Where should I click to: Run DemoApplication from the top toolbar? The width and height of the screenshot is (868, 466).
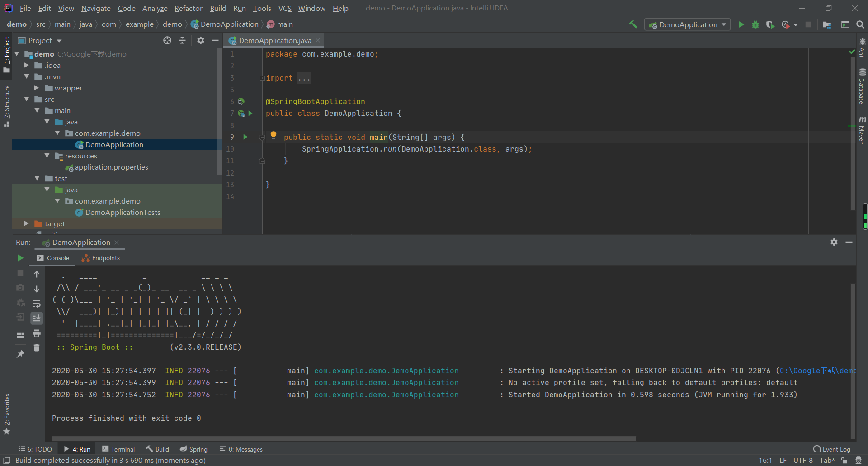pyautogui.click(x=741, y=24)
